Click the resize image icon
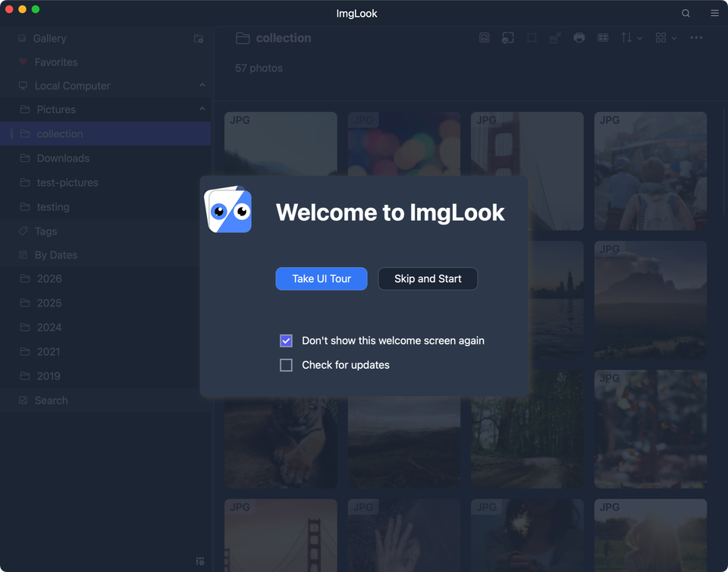 pyautogui.click(x=555, y=37)
